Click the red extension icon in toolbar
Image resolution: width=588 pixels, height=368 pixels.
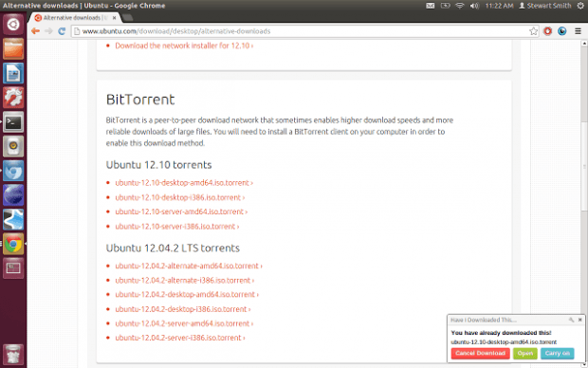pyautogui.click(x=547, y=31)
